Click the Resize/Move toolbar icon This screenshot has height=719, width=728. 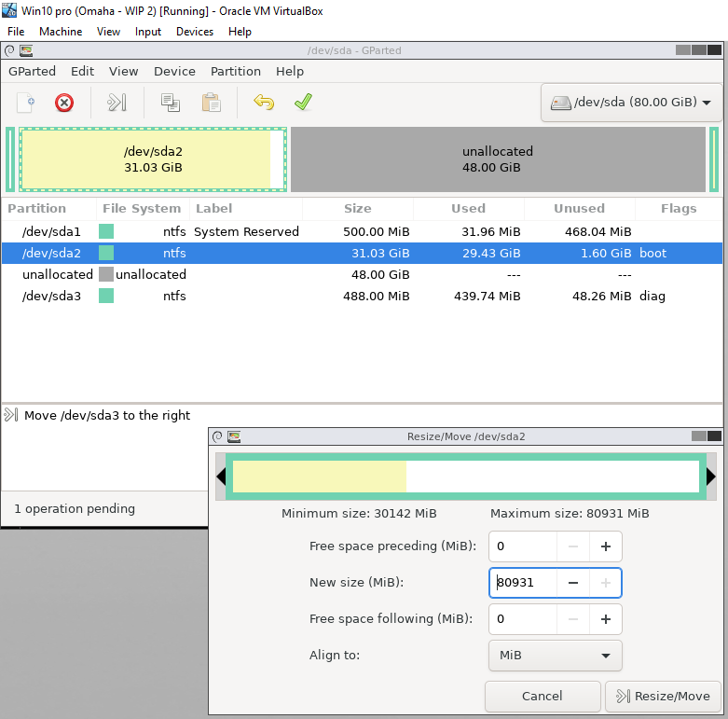click(117, 103)
